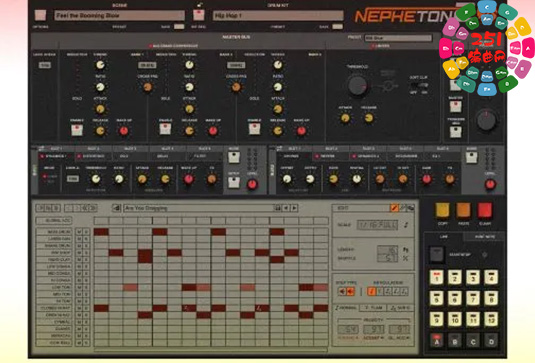This screenshot has height=363, width=535.
Task: Go to the next pattern arrow
Action: coord(294,208)
